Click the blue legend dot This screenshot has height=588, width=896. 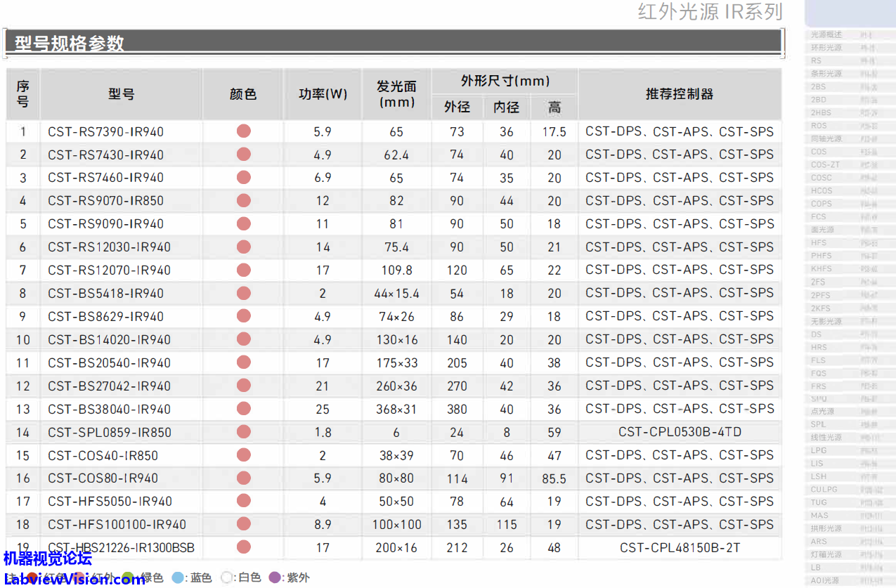(x=178, y=577)
